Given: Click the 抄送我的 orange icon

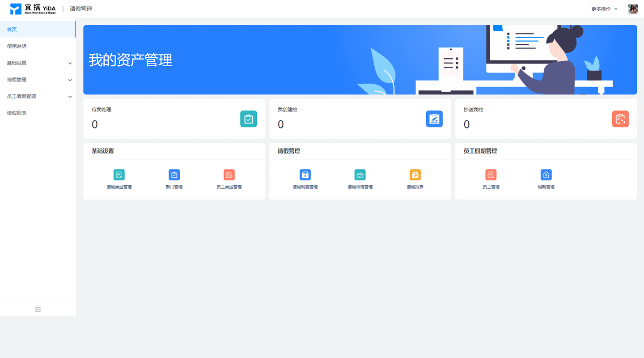Looking at the screenshot, I should tap(620, 119).
